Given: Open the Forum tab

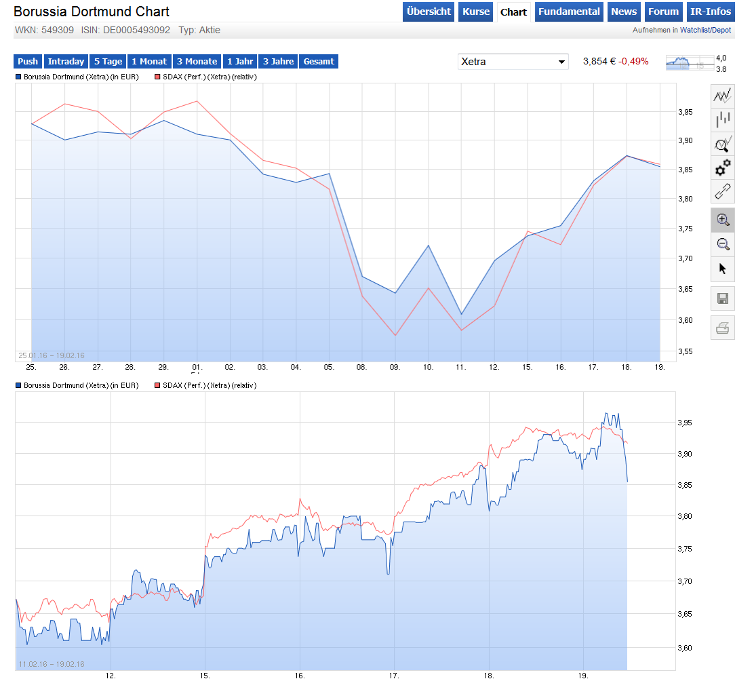Looking at the screenshot, I should coord(663,12).
